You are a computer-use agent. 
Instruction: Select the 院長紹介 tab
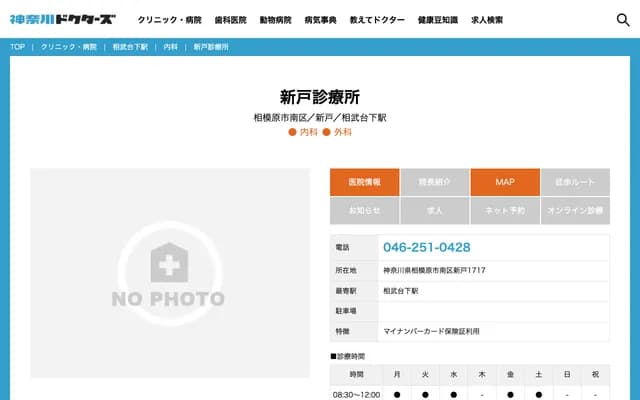tap(434, 182)
